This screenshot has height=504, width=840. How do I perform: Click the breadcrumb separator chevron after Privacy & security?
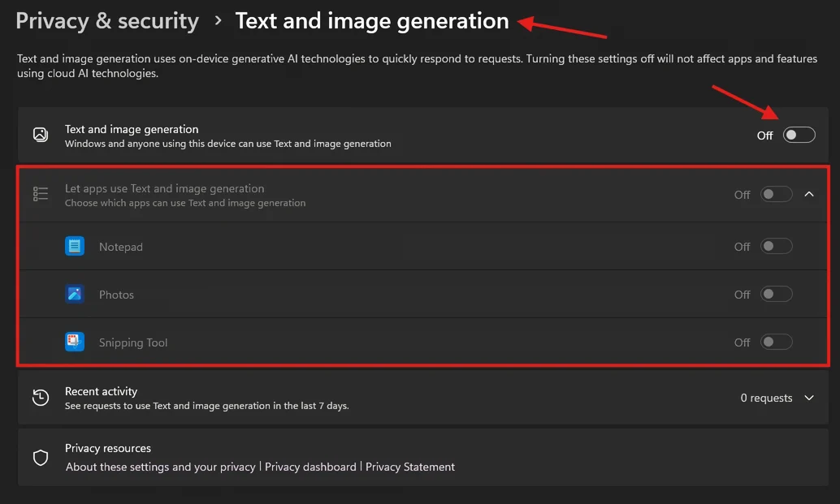click(x=218, y=21)
